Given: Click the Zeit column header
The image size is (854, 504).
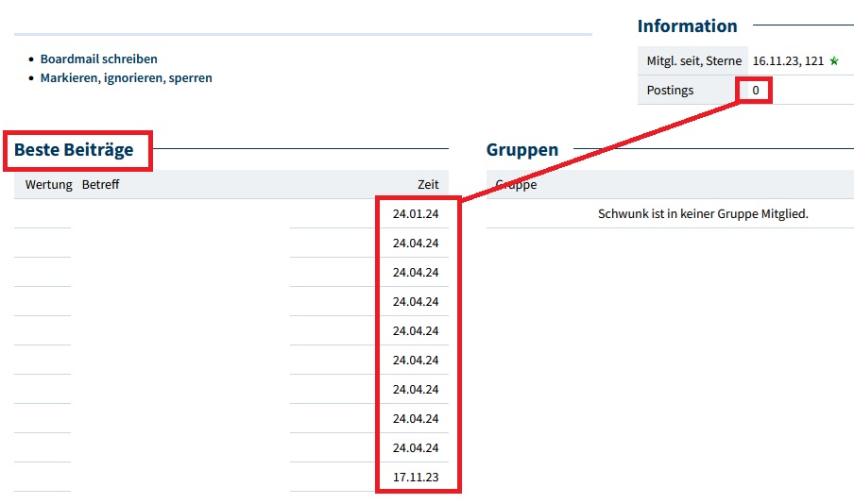Looking at the screenshot, I should pyautogui.click(x=428, y=184).
